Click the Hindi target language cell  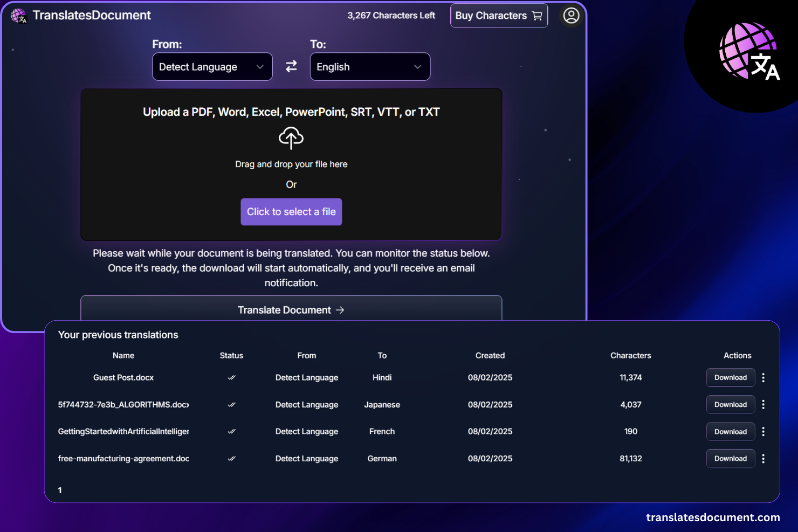[x=382, y=378]
